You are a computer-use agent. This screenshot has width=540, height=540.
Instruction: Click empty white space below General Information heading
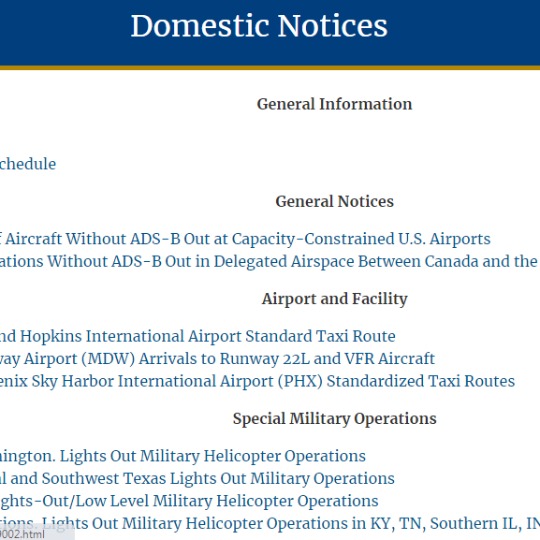(334, 134)
